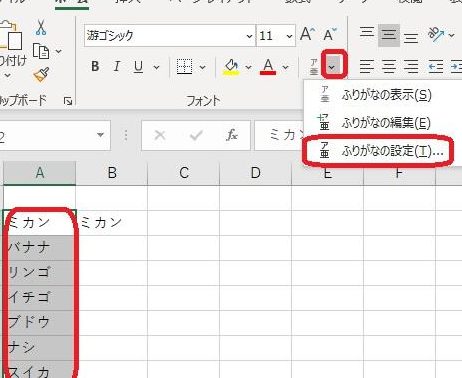
Task: Open the Borders dropdown arrow
Action: [x=202, y=67]
